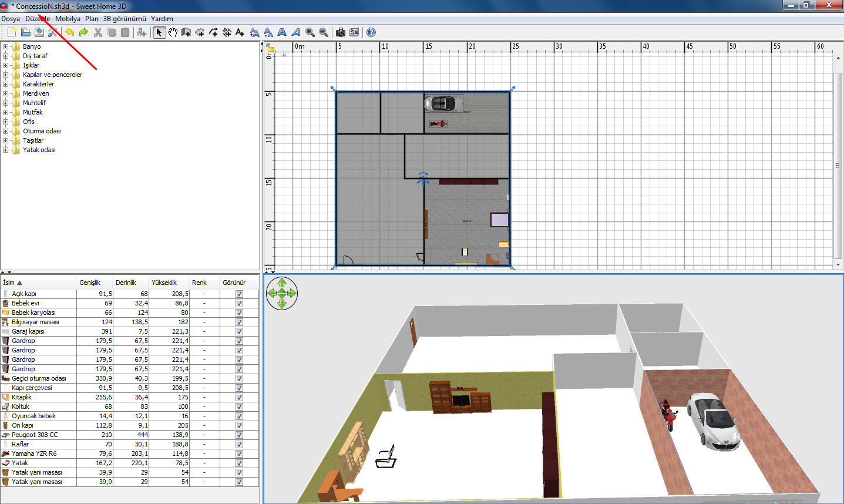Undo the last action
Screen dimensions: 844x504
70,32
